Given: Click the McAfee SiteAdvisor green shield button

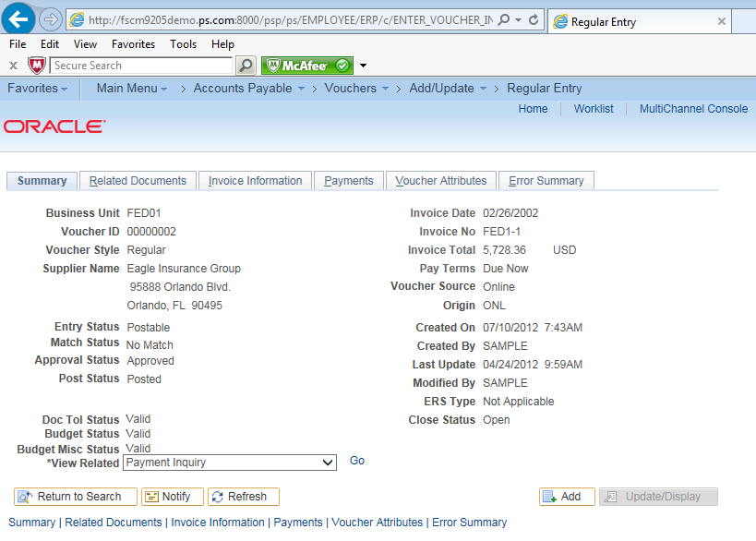Looking at the screenshot, I should (x=306, y=66).
